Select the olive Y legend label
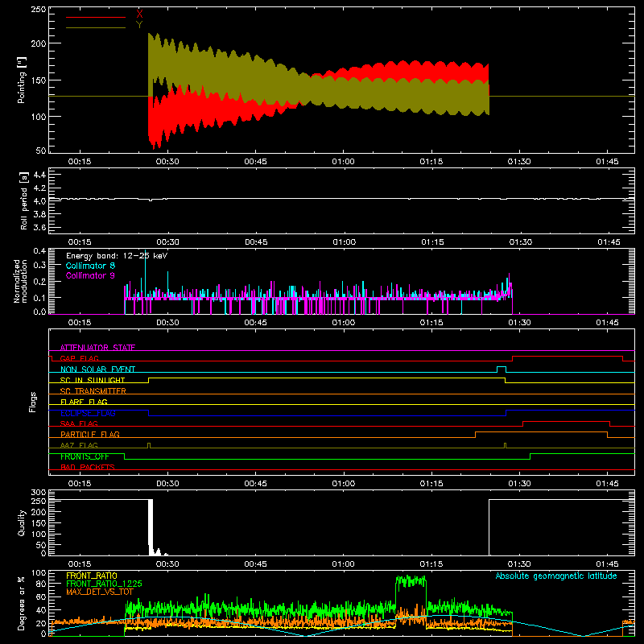Screen dimensions: 644x644 [139, 25]
